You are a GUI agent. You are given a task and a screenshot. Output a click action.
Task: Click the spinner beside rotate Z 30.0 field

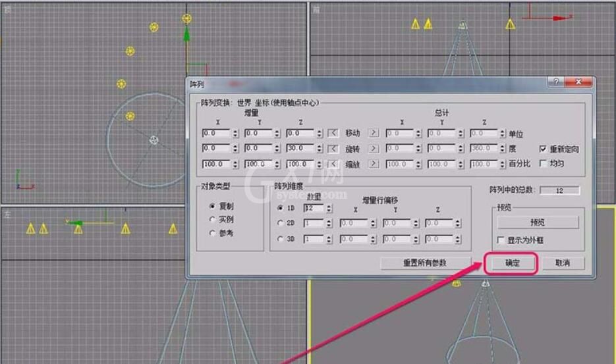(x=320, y=148)
